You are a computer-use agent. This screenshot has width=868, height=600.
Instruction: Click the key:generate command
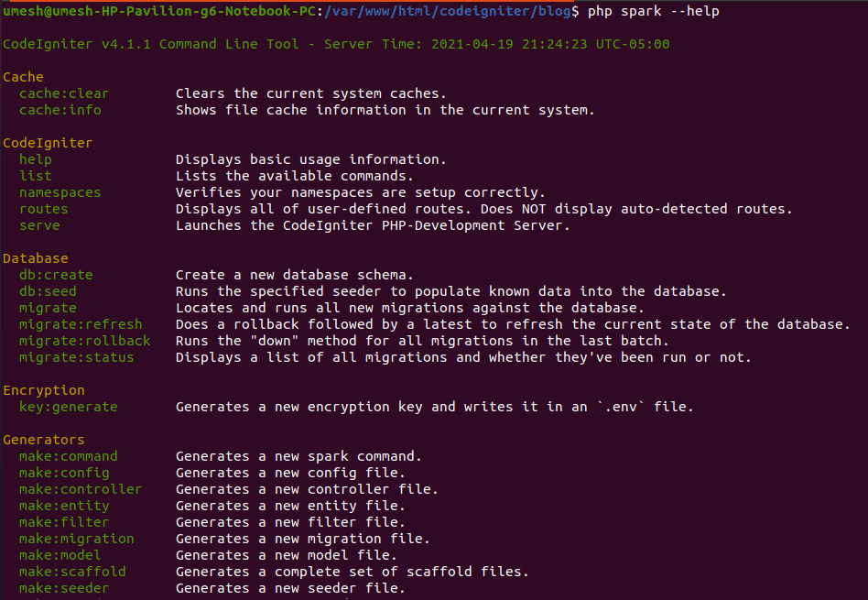click(x=69, y=408)
